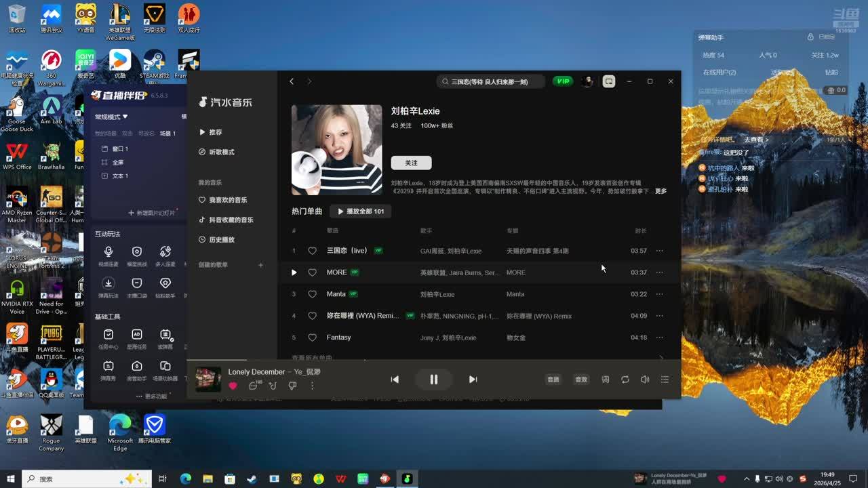Open 弹幕秀 tool in 直播伴侣
The image size is (868, 488).
pyautogui.click(x=108, y=370)
